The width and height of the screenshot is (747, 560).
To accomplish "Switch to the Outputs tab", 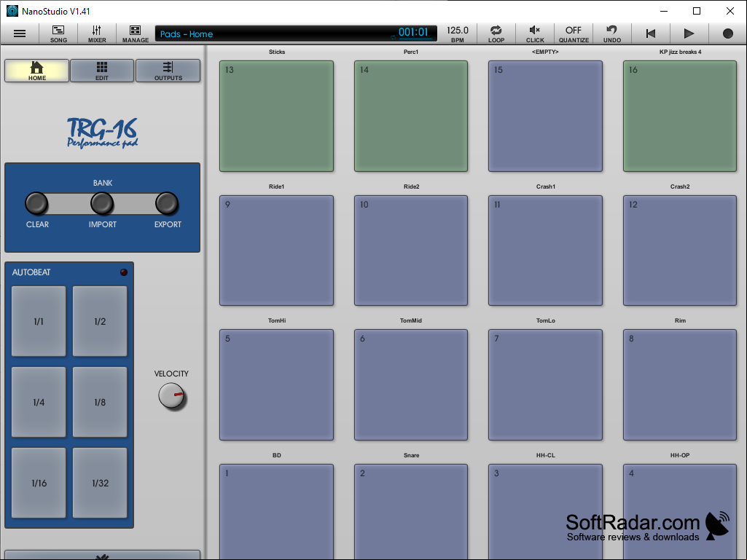I will click(168, 71).
